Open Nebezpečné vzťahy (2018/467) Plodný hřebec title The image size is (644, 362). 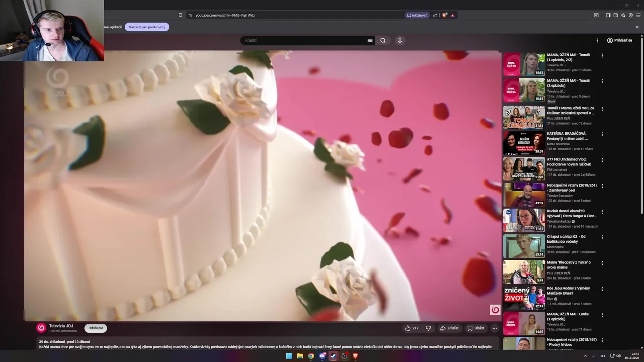click(572, 342)
